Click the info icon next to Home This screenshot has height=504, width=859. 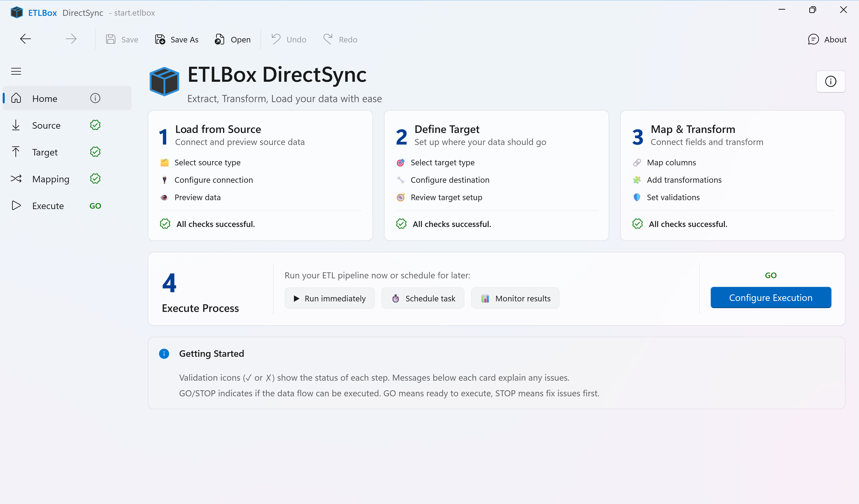click(95, 98)
